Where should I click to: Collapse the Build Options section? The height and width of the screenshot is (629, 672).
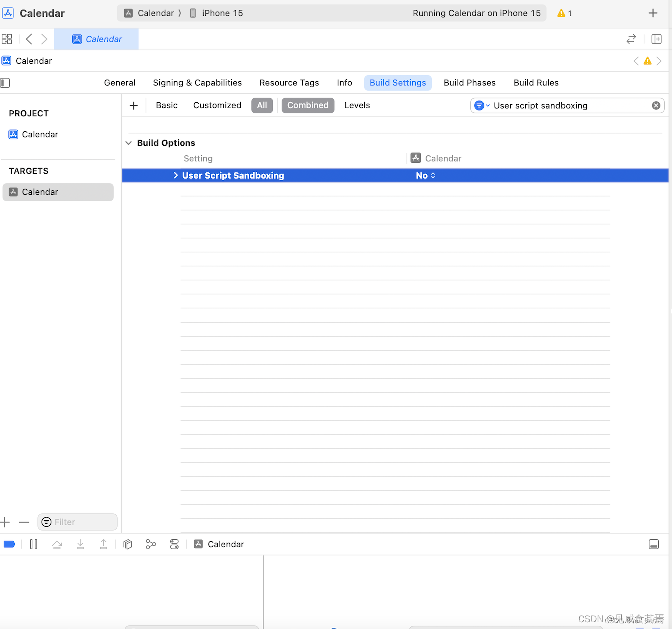(x=129, y=143)
